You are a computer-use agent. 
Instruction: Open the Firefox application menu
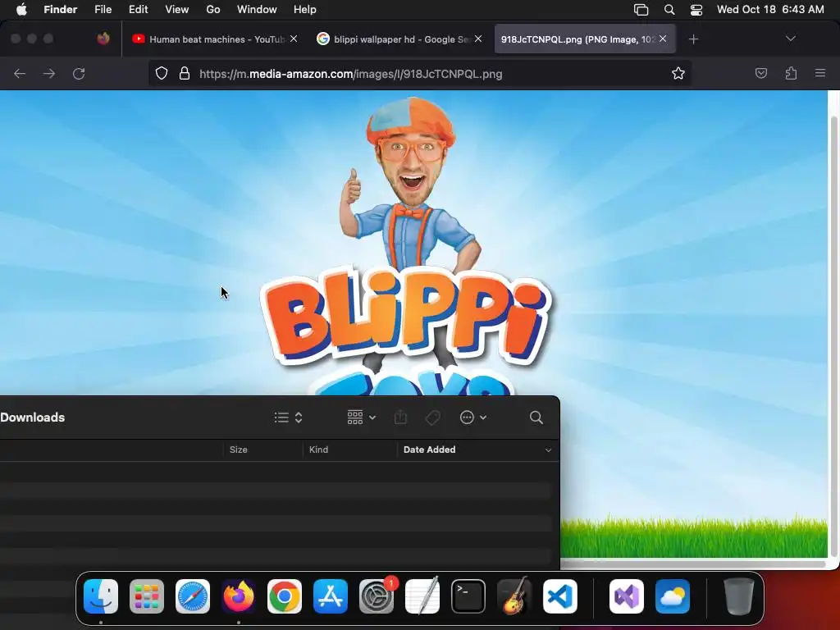(x=820, y=73)
